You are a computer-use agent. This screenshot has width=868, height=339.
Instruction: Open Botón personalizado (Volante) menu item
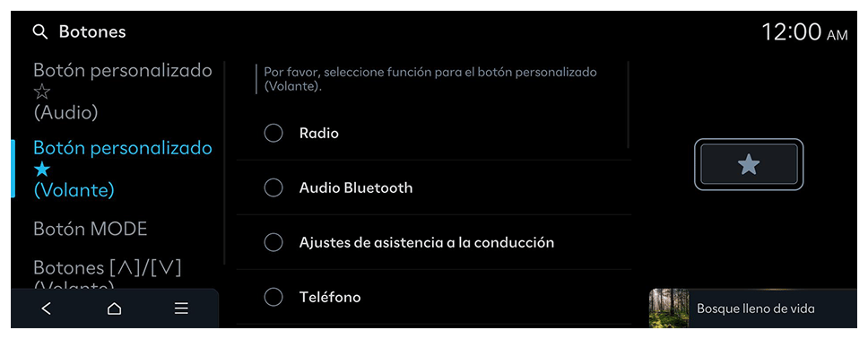(x=123, y=169)
